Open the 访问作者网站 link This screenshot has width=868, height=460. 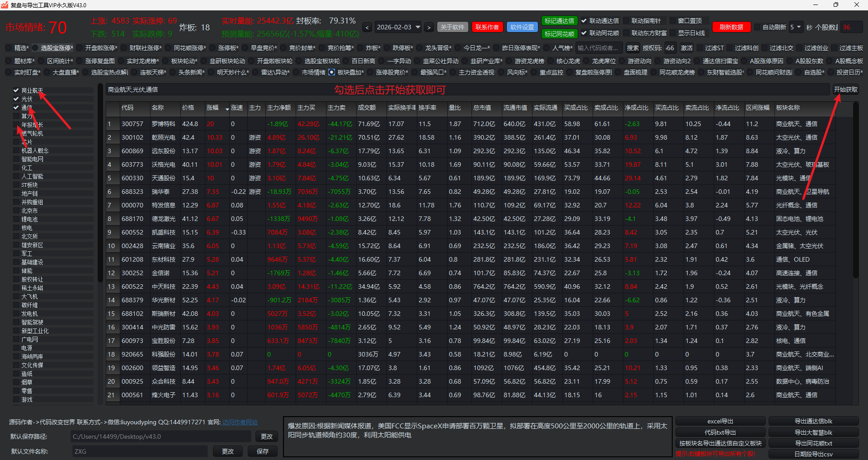tap(240, 422)
